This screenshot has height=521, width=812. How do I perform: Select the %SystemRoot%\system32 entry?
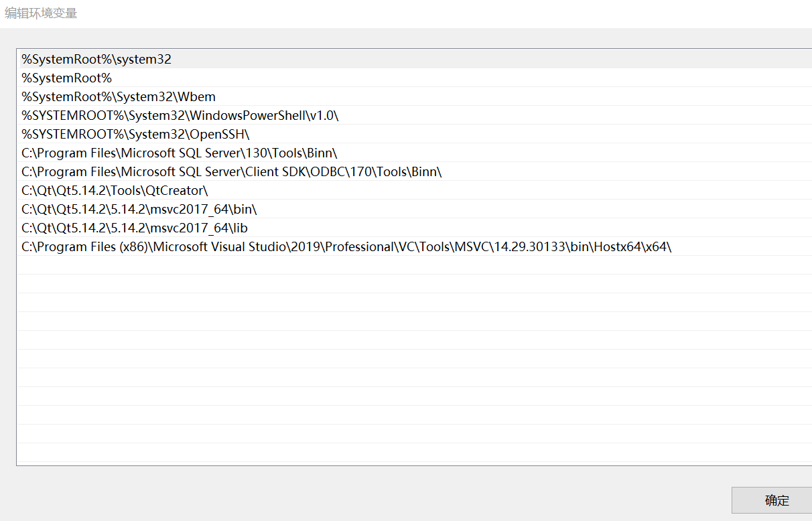coord(414,59)
